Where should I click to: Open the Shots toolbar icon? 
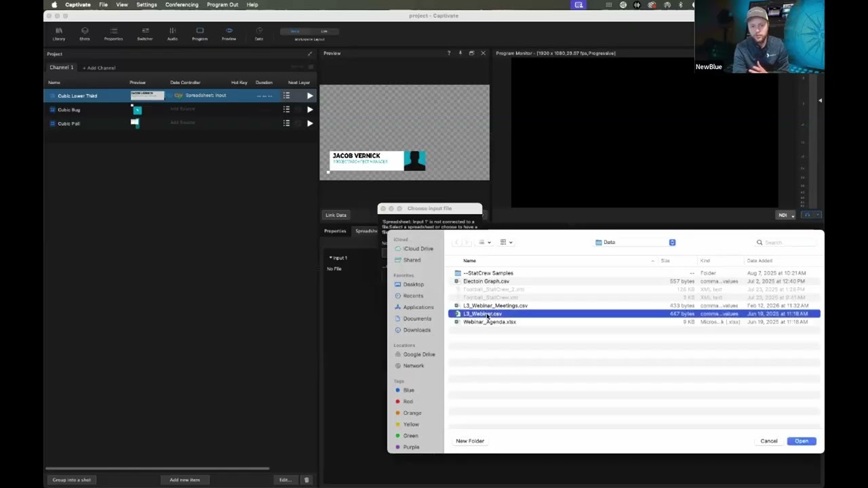pos(85,34)
